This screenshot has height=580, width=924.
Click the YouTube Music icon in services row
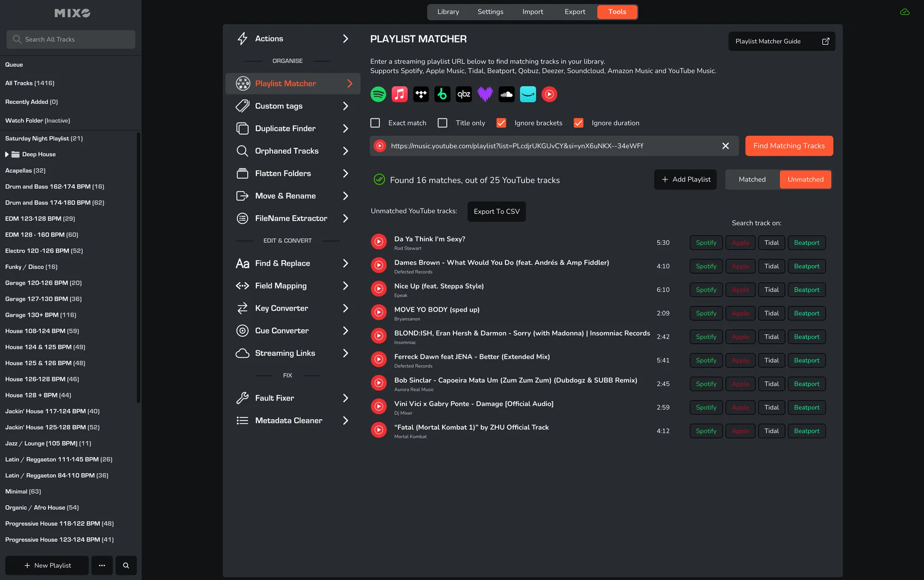tap(549, 94)
